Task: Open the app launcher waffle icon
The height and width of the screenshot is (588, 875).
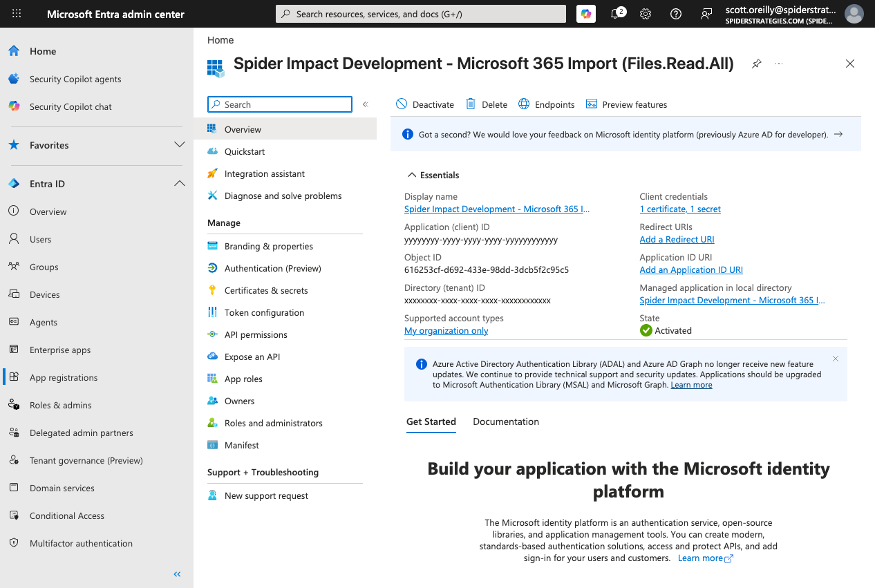Action: [x=17, y=14]
